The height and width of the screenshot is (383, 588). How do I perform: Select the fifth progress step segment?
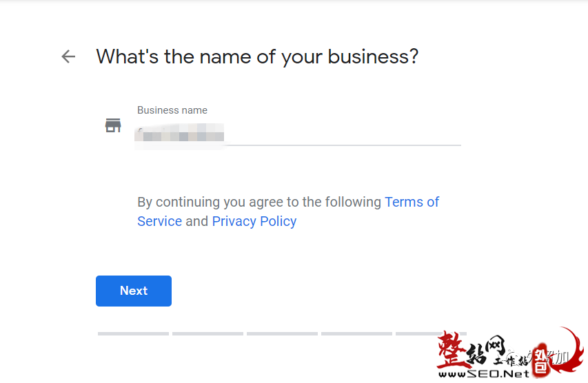tap(431, 333)
